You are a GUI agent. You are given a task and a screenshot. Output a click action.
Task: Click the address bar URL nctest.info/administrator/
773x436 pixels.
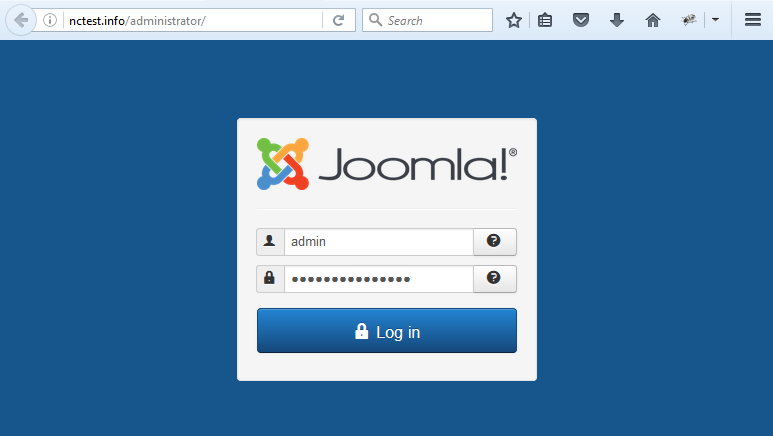137,21
